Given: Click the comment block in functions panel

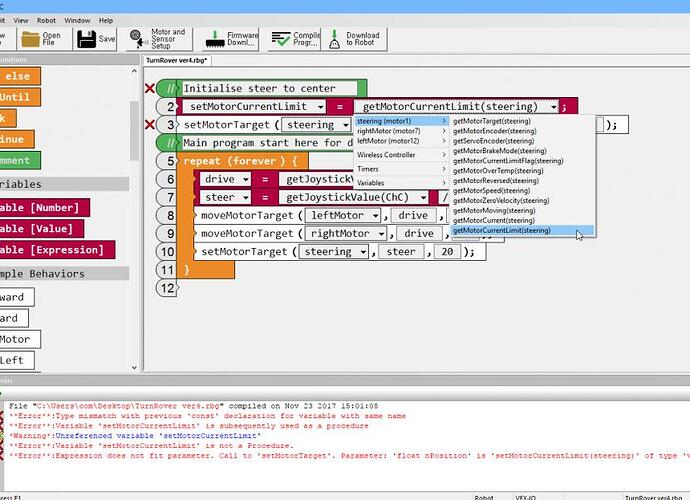Looking at the screenshot, I should coord(20,160).
